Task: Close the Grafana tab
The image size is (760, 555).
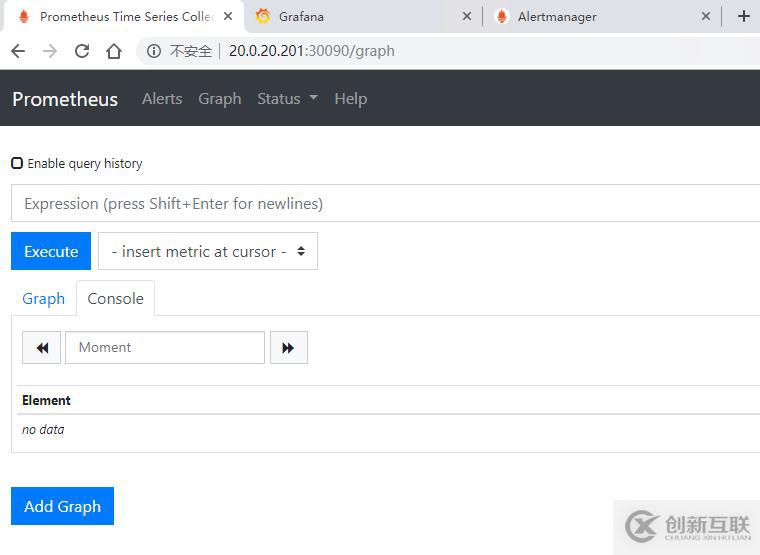Action: coord(467,16)
